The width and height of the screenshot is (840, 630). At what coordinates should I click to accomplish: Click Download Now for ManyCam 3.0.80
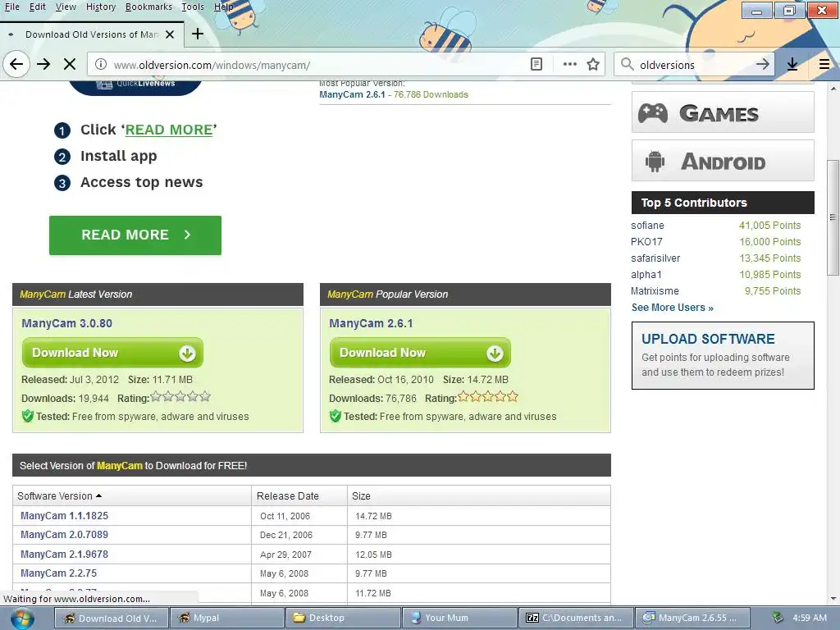(112, 353)
